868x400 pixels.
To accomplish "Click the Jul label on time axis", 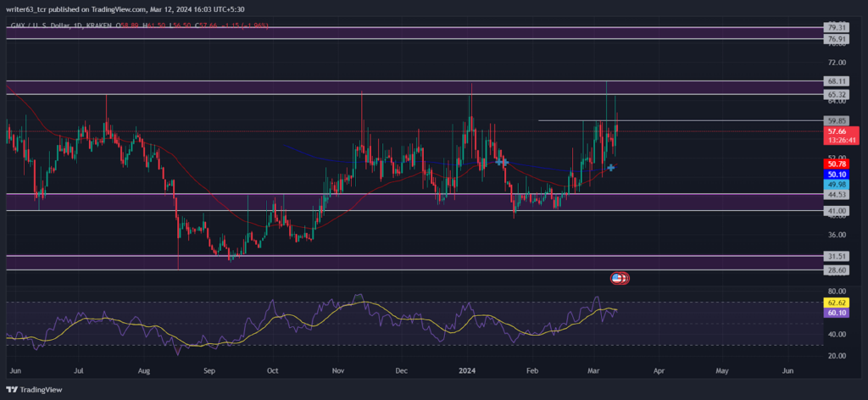I will coord(79,370).
